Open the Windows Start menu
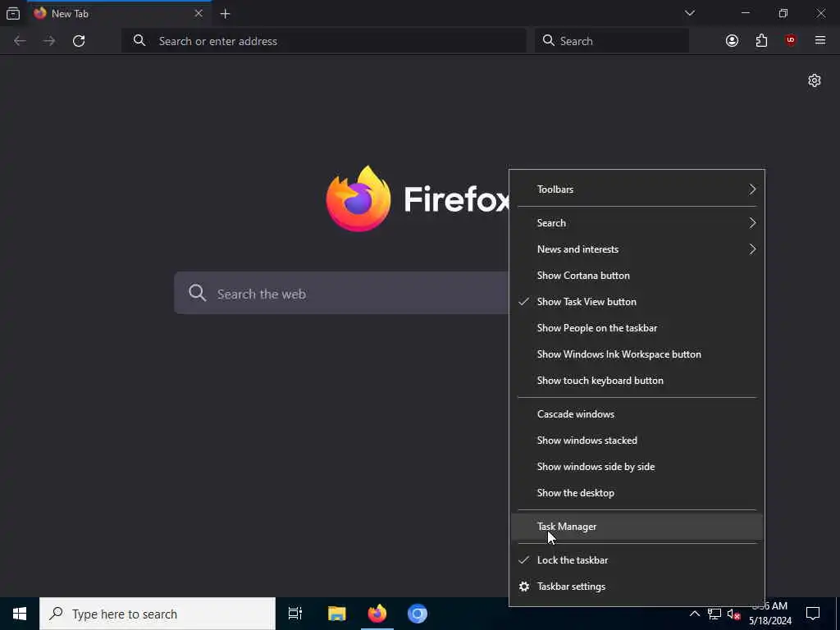840x630 pixels. [20, 614]
